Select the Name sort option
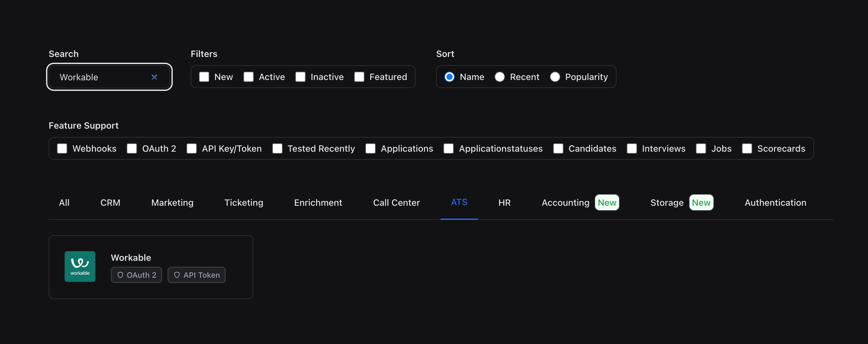Screen dimensions: 868x344 (x=450, y=77)
